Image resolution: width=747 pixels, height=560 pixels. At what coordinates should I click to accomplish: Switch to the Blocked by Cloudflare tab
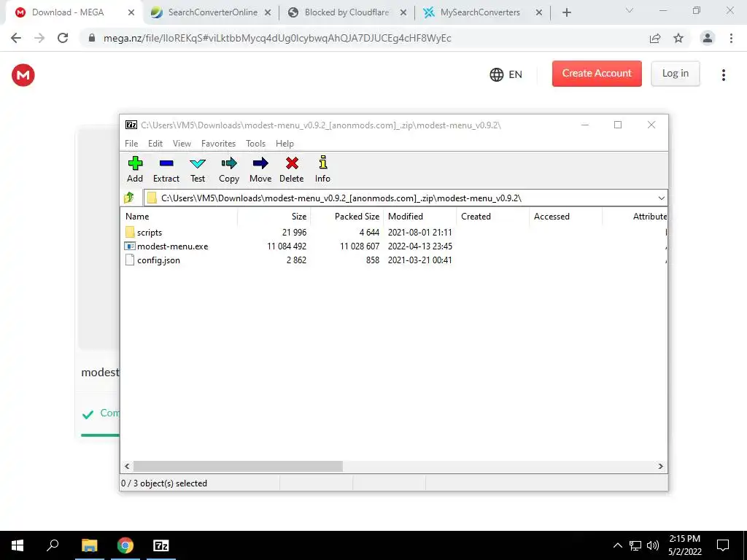(347, 12)
